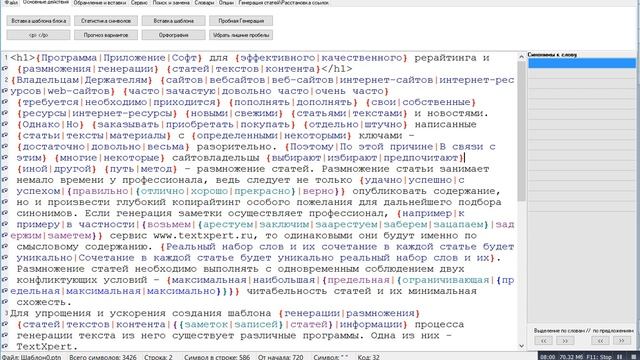
Task: Click editor scrollbar up arrow
Action: tap(522, 57)
